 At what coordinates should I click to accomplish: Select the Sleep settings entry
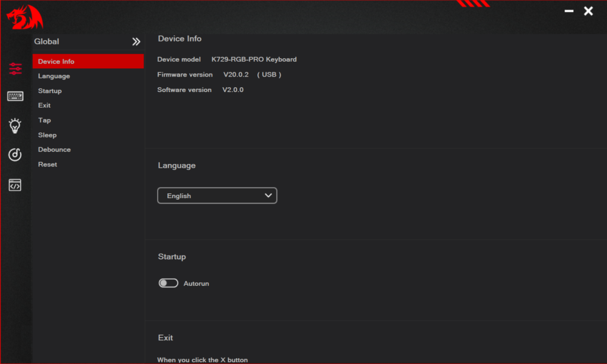(x=47, y=135)
